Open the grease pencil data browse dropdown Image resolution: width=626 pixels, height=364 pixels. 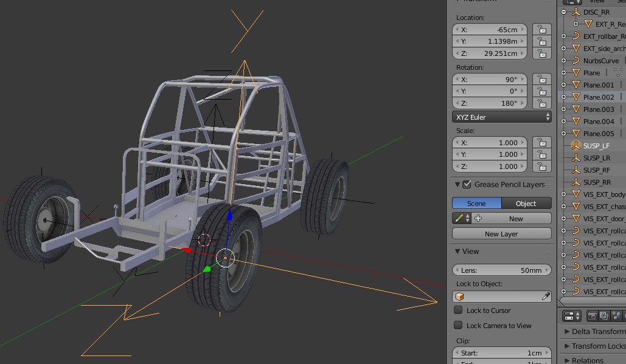[x=462, y=219]
